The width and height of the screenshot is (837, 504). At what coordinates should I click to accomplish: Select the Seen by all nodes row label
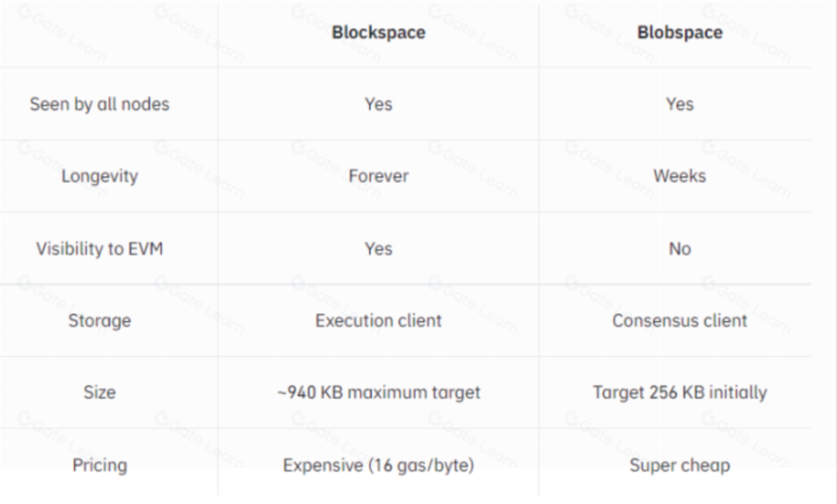[99, 104]
